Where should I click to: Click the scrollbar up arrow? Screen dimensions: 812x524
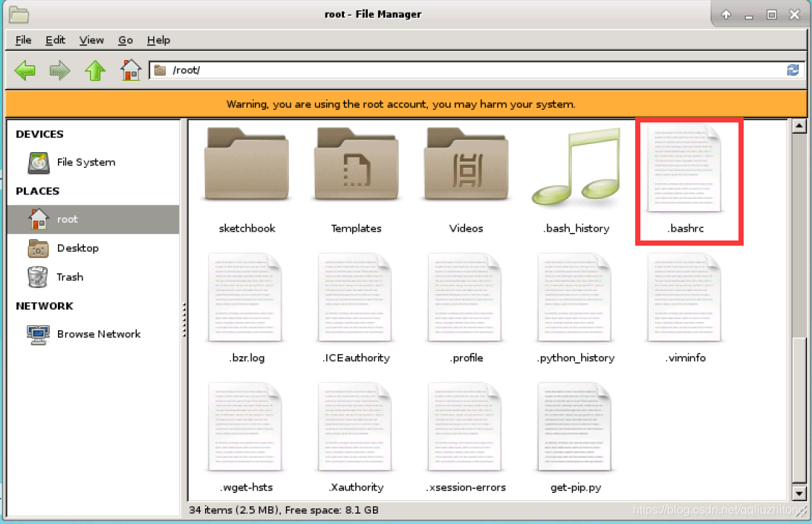(x=799, y=125)
